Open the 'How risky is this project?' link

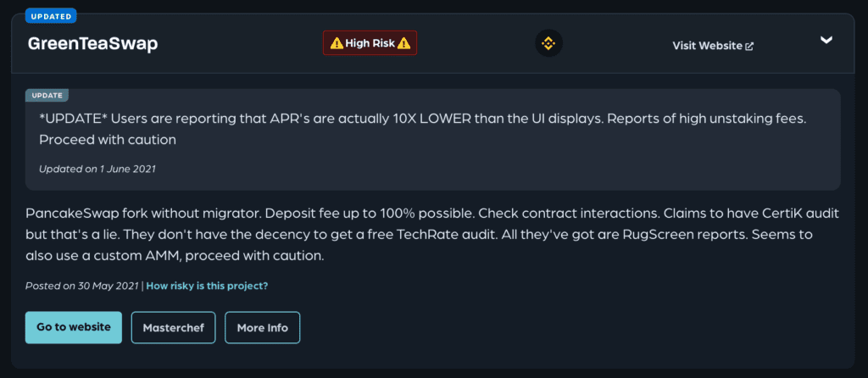point(207,286)
